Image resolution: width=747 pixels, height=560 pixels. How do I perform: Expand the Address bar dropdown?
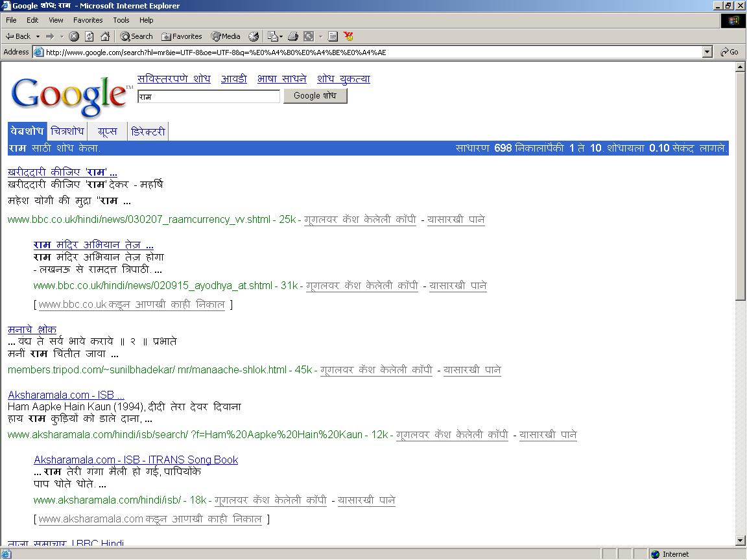[707, 52]
